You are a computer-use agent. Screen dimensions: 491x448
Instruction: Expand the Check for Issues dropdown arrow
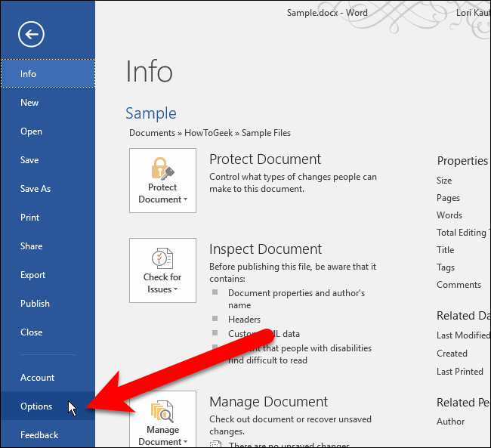(x=176, y=289)
